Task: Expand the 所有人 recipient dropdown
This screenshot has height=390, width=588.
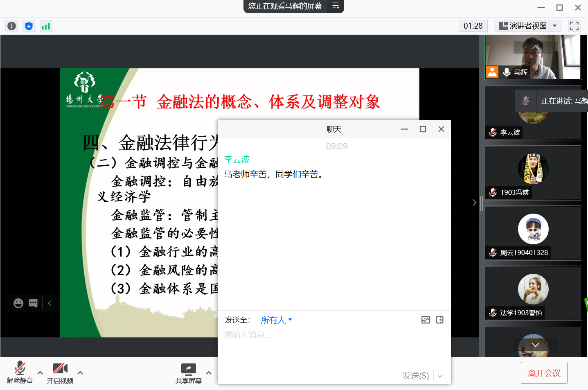Action: click(277, 320)
